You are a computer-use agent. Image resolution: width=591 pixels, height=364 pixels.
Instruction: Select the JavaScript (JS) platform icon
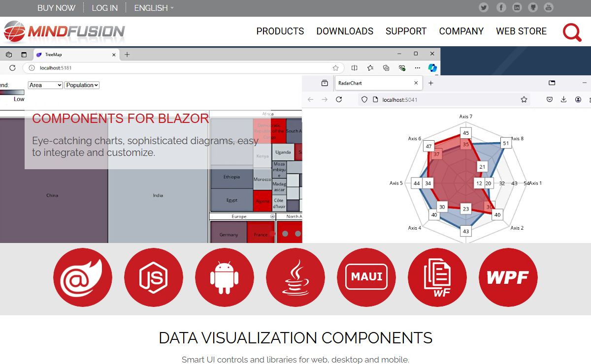[x=154, y=277]
